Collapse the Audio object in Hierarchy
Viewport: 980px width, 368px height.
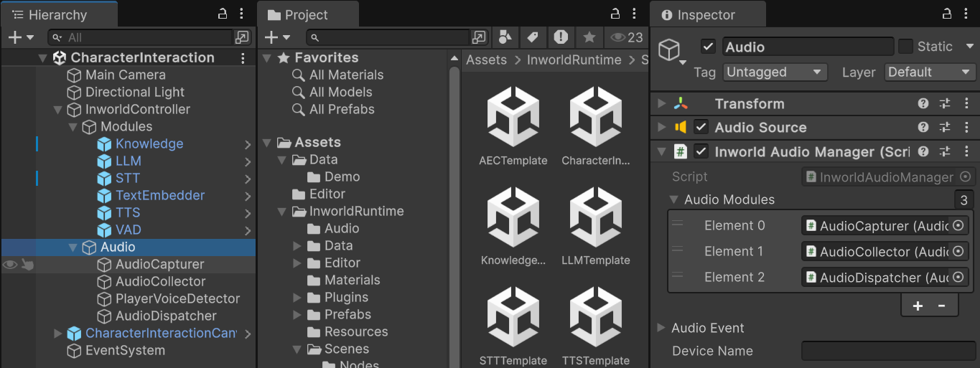point(73,247)
